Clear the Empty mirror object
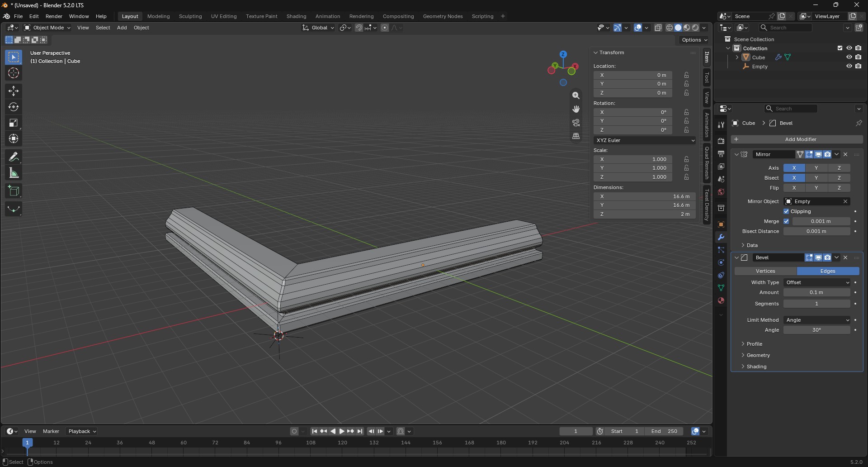Image resolution: width=868 pixels, height=467 pixels. 845,201
